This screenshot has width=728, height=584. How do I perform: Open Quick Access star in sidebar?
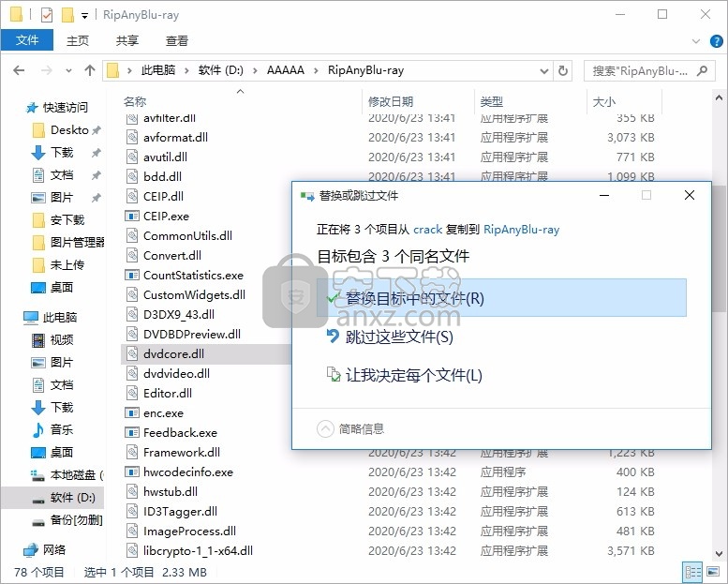(32, 108)
